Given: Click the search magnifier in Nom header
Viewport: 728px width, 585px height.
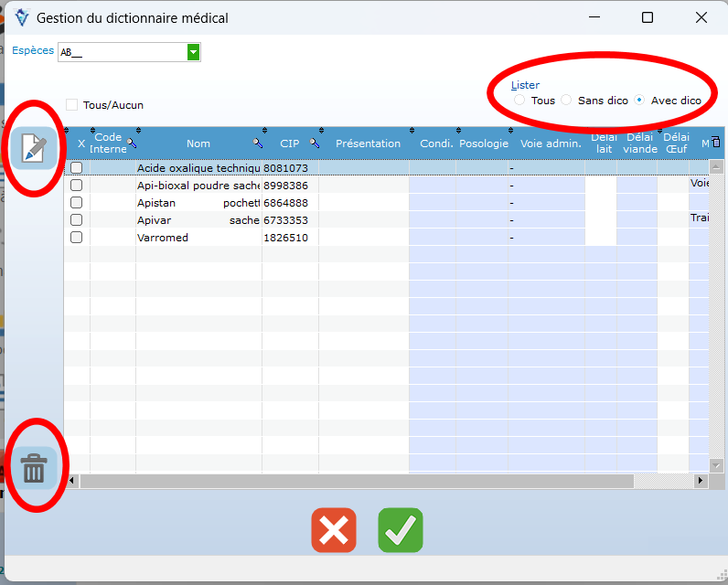Looking at the screenshot, I should click(258, 144).
